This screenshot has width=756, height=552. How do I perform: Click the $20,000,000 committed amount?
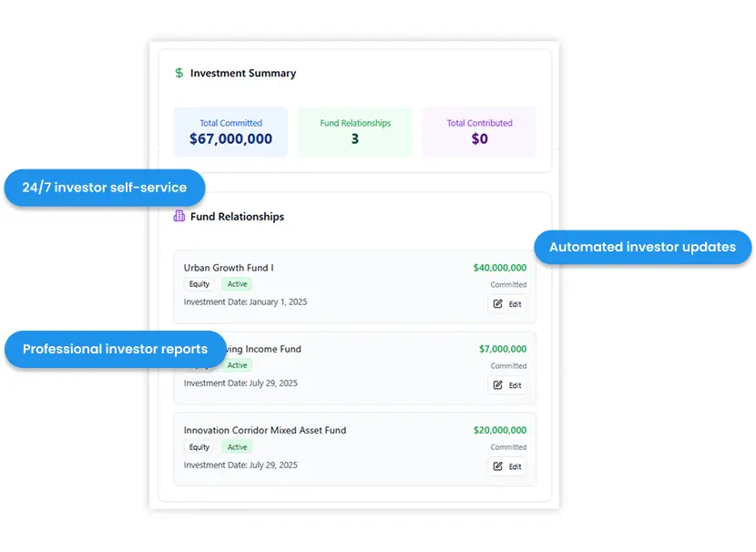[499, 430]
